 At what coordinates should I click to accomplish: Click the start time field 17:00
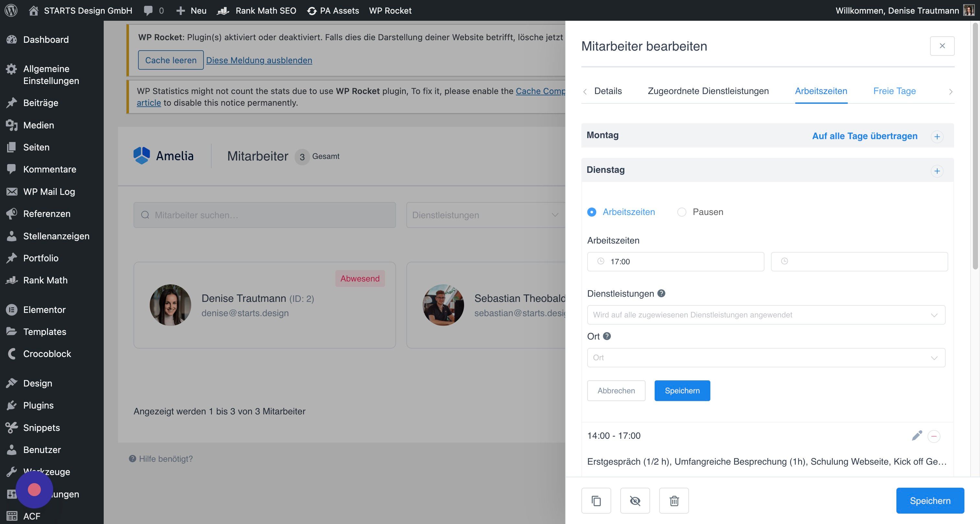tap(676, 261)
